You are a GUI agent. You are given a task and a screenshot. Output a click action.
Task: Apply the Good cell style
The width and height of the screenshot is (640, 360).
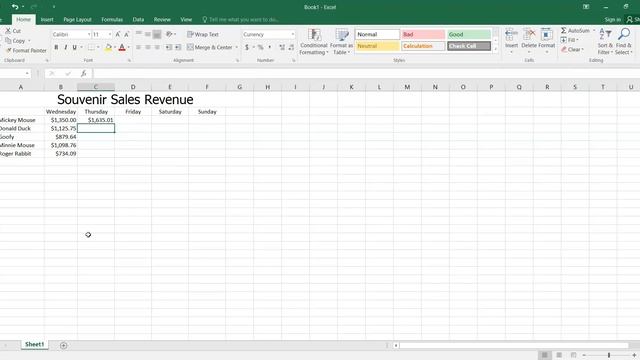click(469, 34)
